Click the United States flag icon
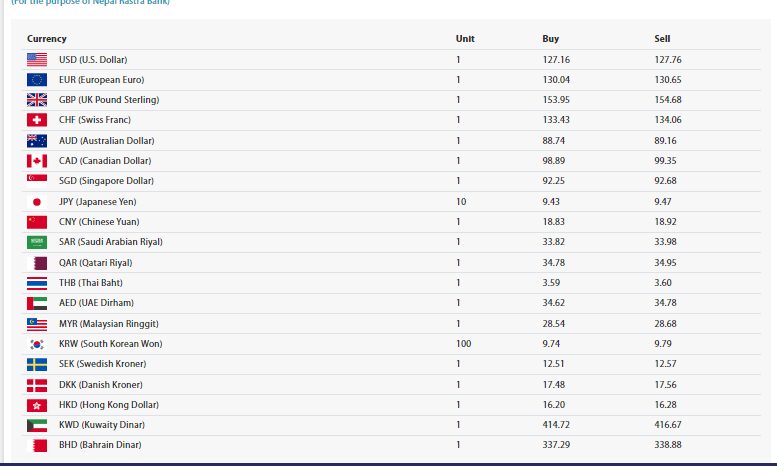 point(37,60)
